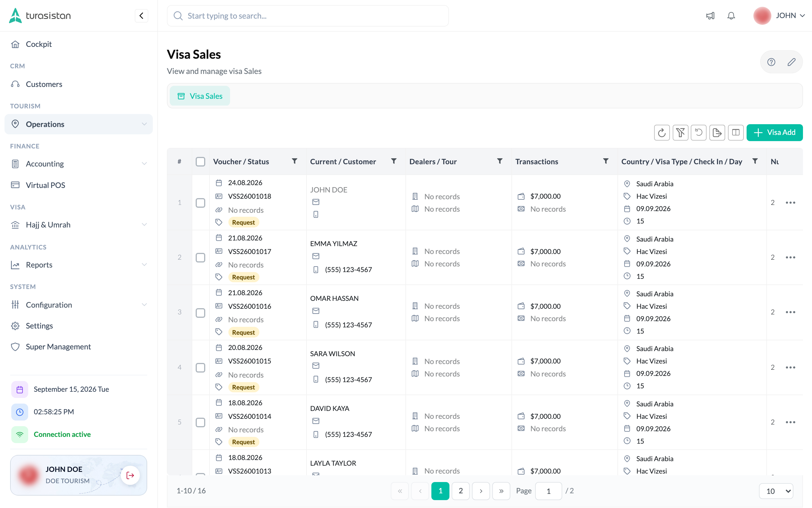Check the row for voucher VSS26001018

[200, 203]
